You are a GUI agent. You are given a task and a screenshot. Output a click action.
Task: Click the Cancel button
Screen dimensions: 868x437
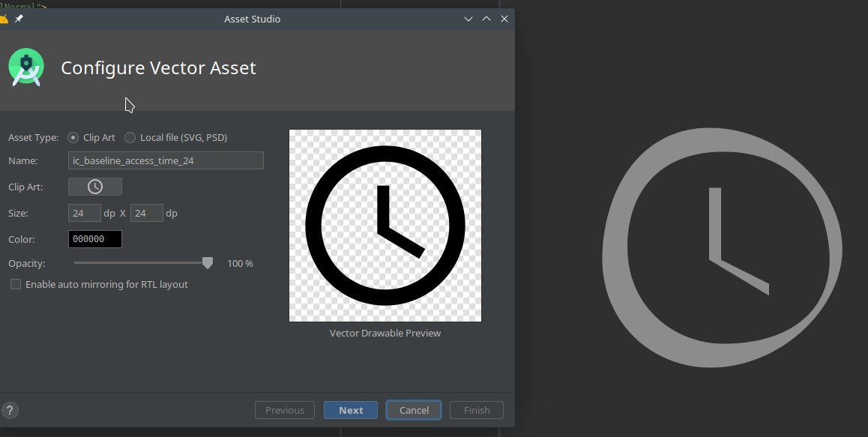[414, 411]
